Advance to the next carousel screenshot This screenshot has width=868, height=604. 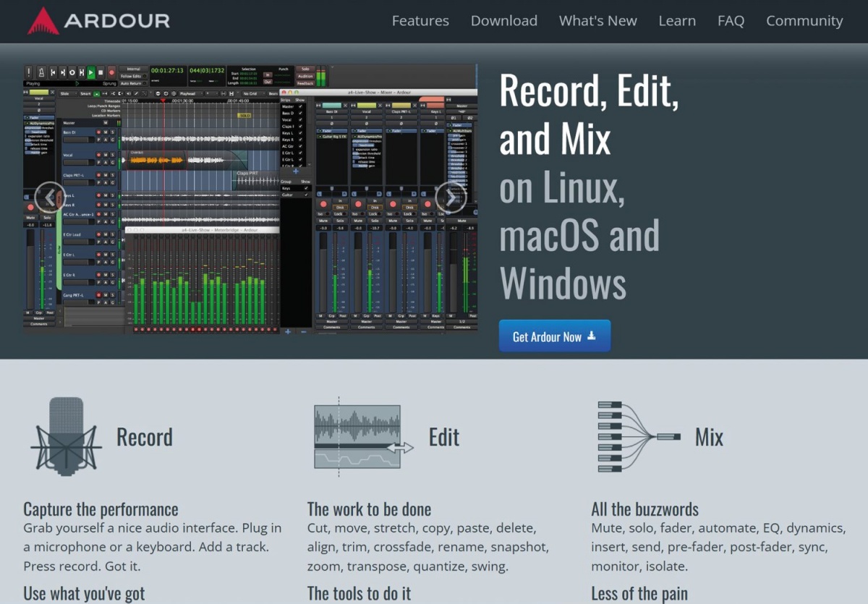click(x=451, y=197)
